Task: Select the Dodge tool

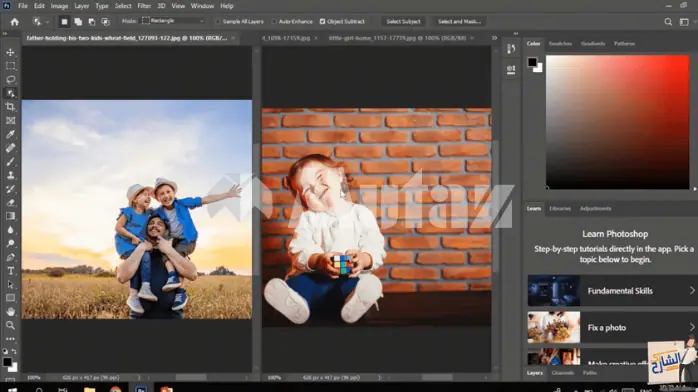Action: click(x=10, y=243)
